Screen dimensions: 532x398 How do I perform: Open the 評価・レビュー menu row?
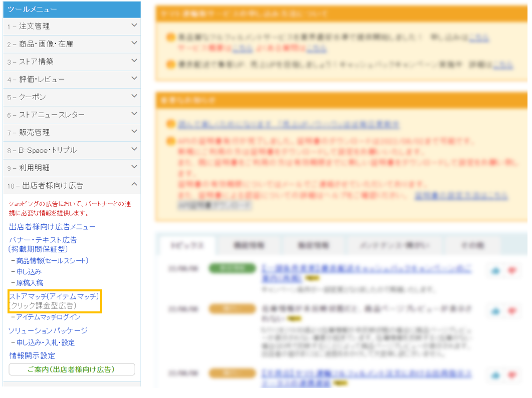click(x=72, y=79)
